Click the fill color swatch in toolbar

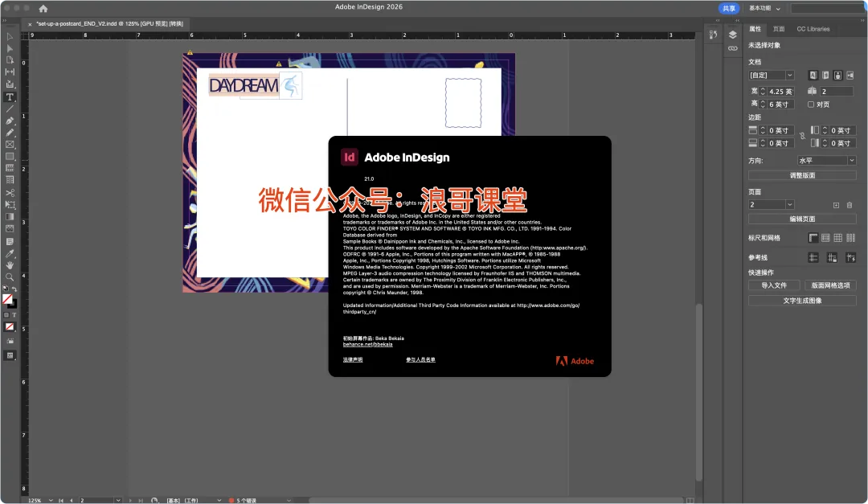(x=7, y=299)
